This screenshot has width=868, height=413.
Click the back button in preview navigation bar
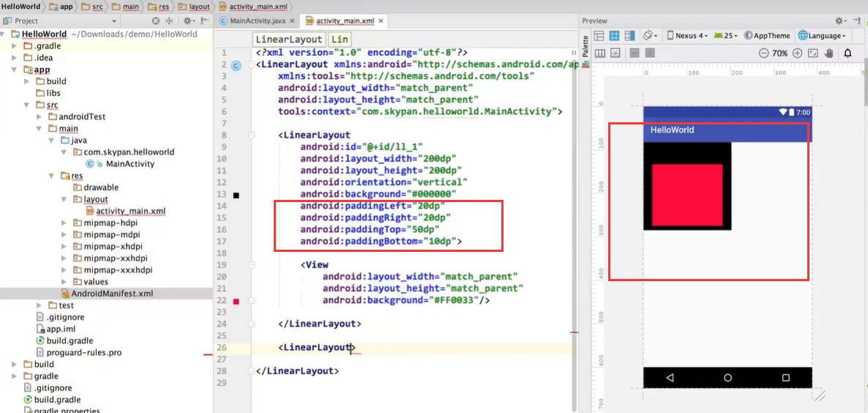point(670,378)
